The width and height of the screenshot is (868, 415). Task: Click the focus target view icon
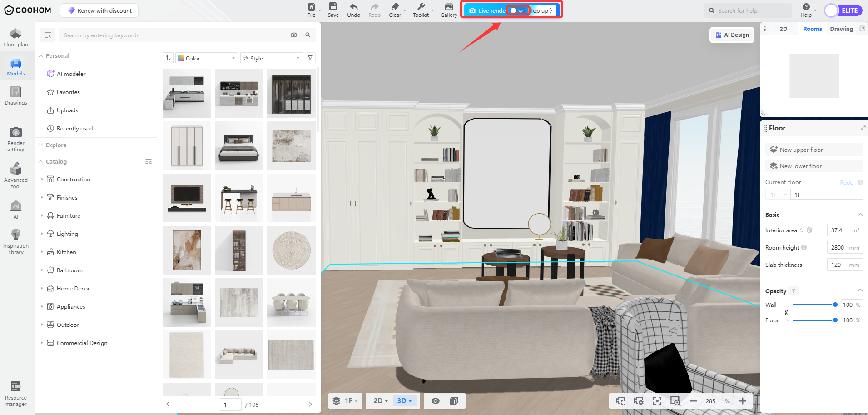(x=657, y=401)
